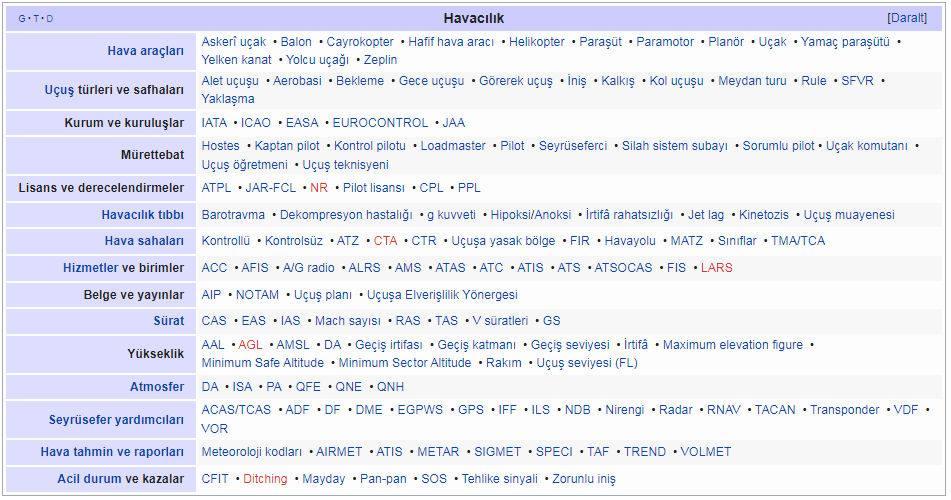Open the Hava tahmin ve raporları link
The width and height of the screenshot is (951, 500).
point(112,452)
